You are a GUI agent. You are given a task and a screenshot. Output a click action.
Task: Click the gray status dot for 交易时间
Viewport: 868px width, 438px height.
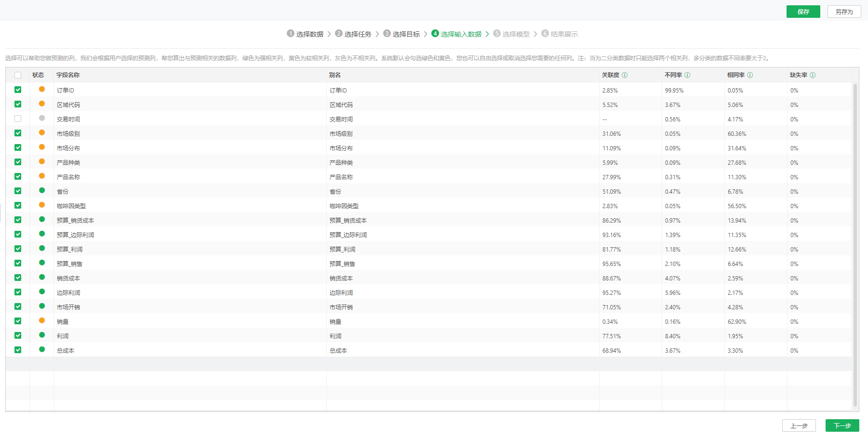42,119
